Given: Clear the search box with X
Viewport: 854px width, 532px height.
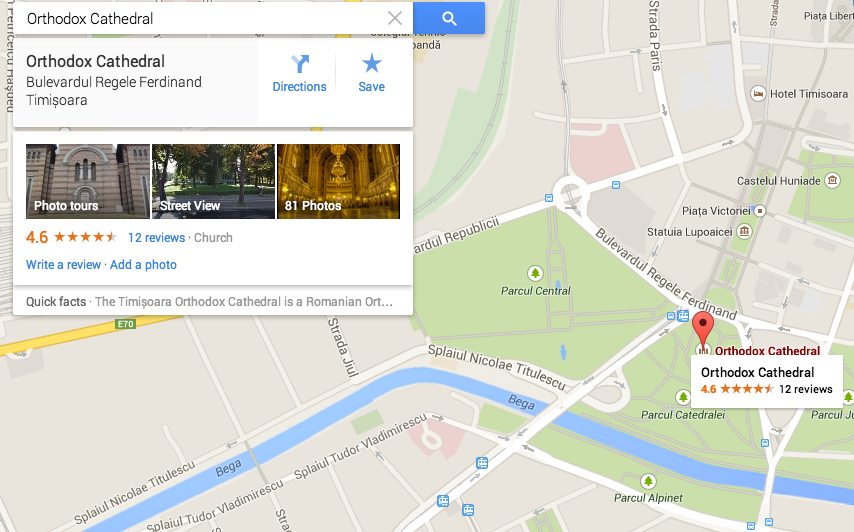Looking at the screenshot, I should (x=395, y=19).
